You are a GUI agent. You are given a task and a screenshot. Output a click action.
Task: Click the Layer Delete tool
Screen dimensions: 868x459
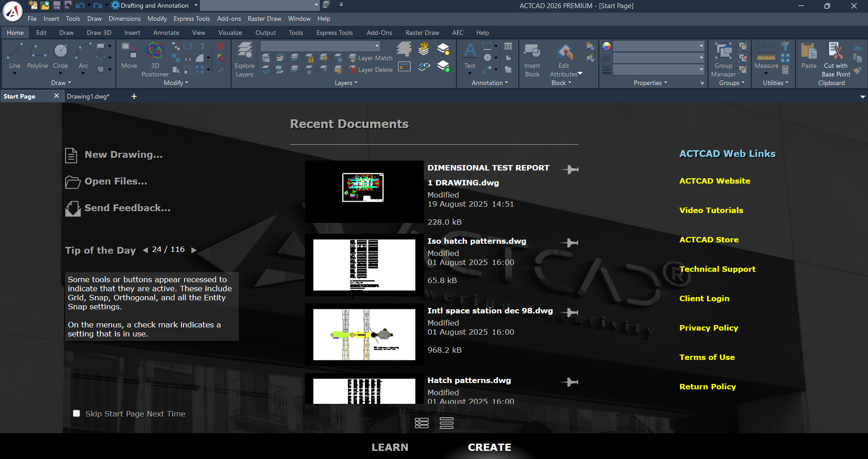coord(371,70)
